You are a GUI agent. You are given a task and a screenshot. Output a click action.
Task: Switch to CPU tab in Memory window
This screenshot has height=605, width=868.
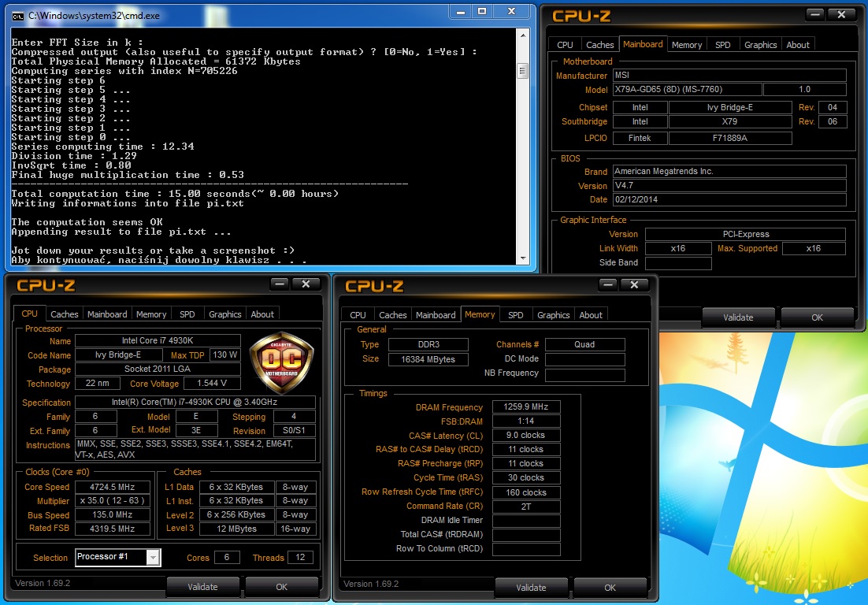pos(358,315)
